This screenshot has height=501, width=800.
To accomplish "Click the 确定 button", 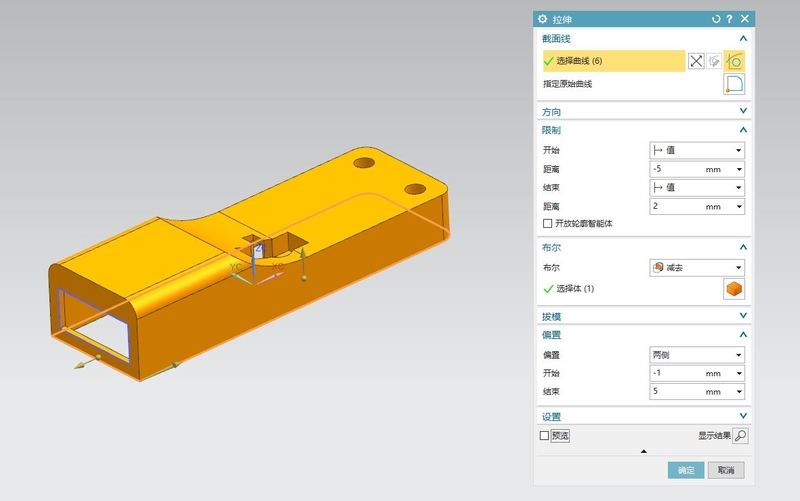I will [x=686, y=470].
